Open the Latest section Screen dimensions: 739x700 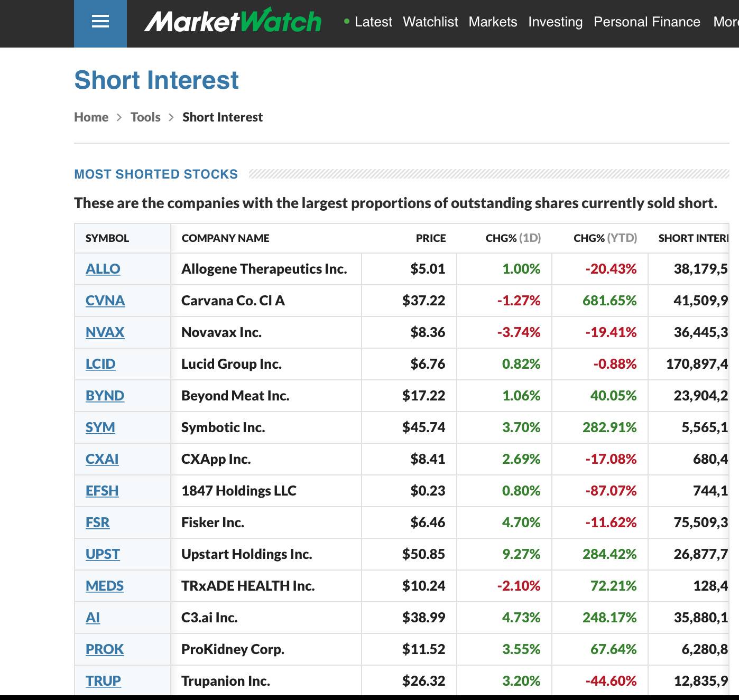click(373, 22)
